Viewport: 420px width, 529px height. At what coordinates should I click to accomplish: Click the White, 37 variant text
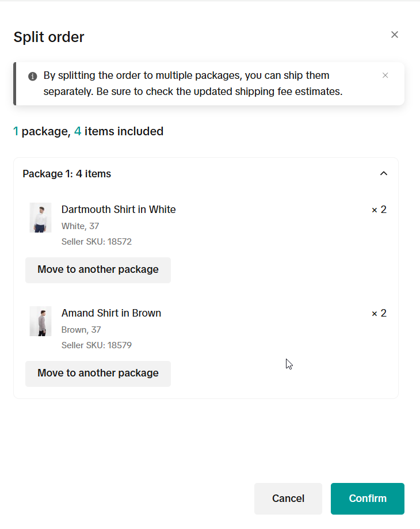click(80, 226)
